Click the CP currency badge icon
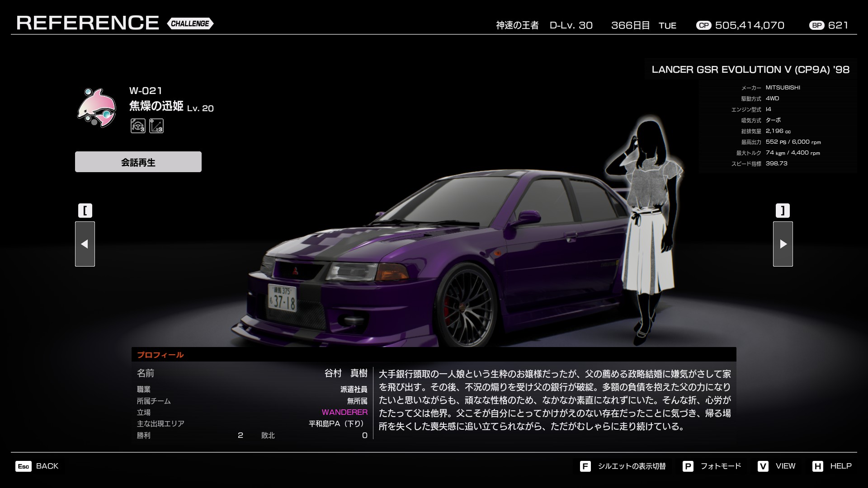The height and width of the screenshot is (488, 868). pyautogui.click(x=703, y=25)
